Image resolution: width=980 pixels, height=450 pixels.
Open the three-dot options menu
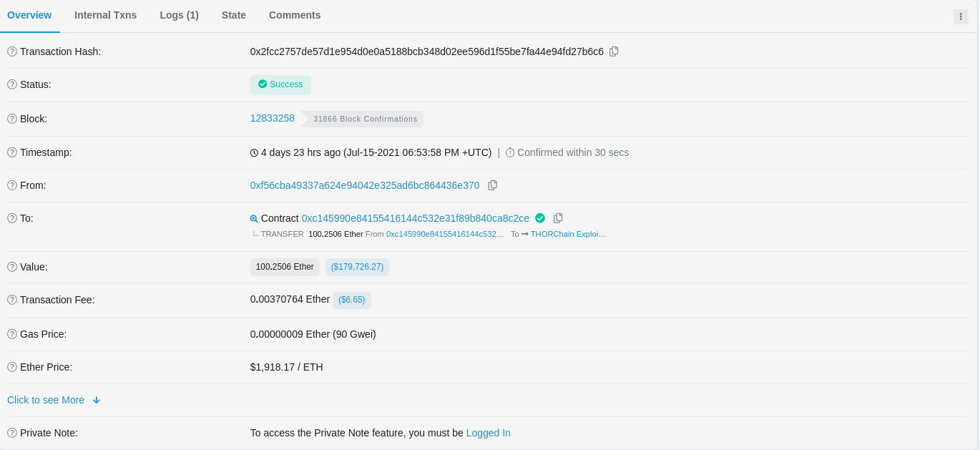(961, 16)
